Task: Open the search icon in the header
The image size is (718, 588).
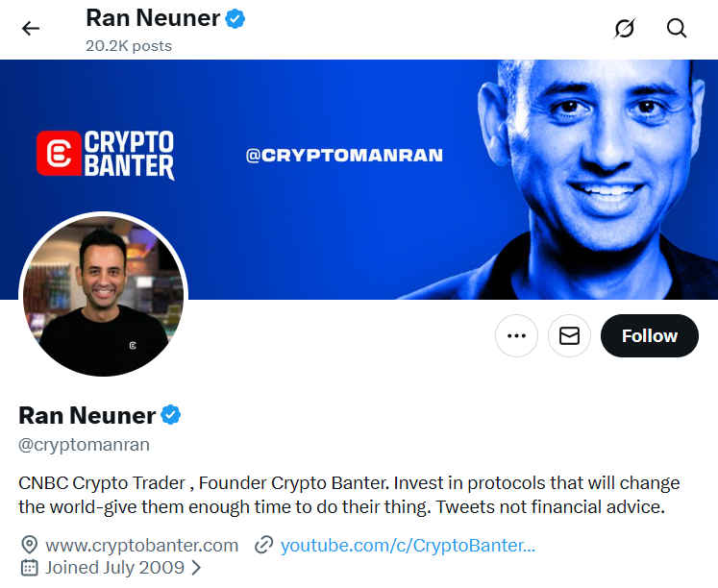Action: (x=677, y=28)
